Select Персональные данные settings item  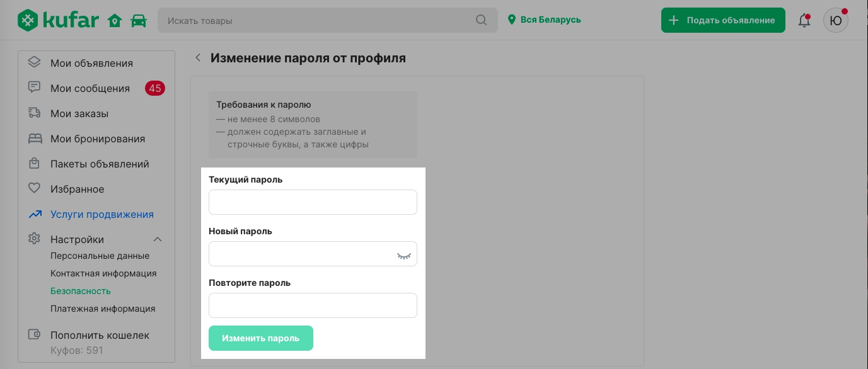click(100, 256)
